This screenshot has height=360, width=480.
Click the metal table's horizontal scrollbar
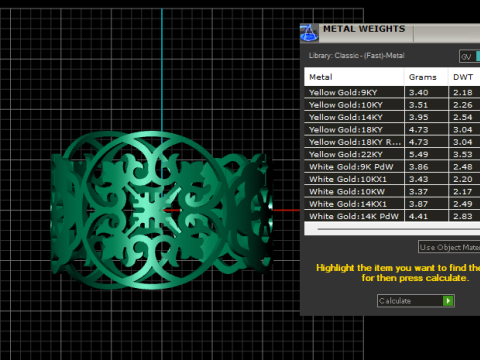392,229
